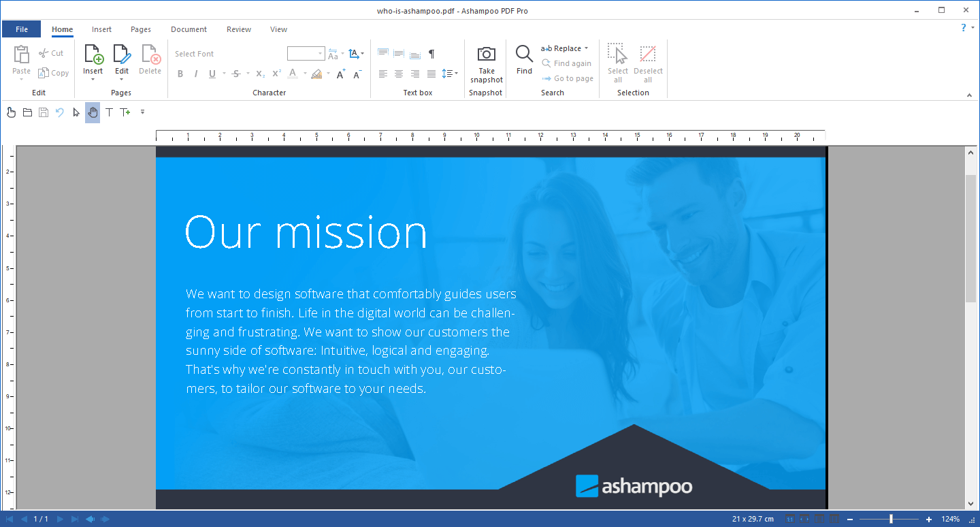Image resolution: width=980 pixels, height=527 pixels.
Task: Toggle the paragraph marks display
Action: click(x=431, y=53)
